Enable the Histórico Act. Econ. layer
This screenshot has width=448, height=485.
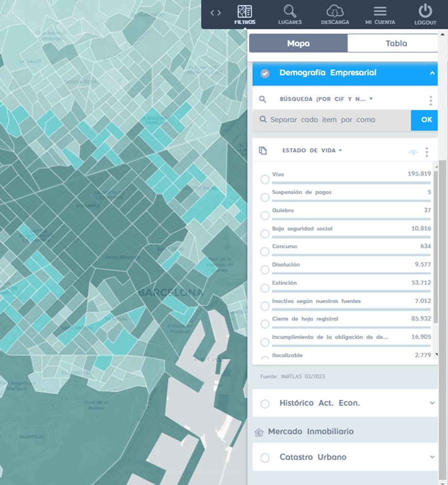click(265, 404)
